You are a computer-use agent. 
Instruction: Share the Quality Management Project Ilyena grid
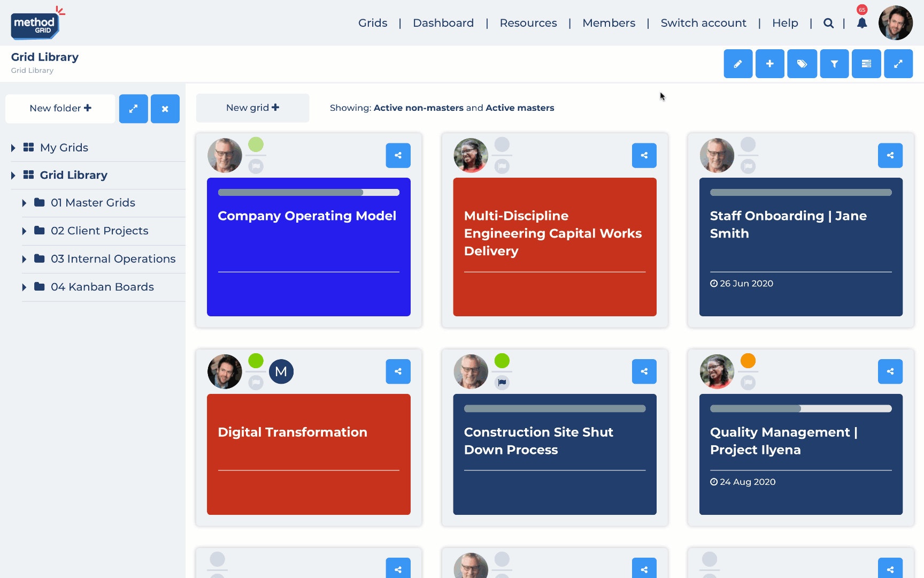(x=890, y=371)
